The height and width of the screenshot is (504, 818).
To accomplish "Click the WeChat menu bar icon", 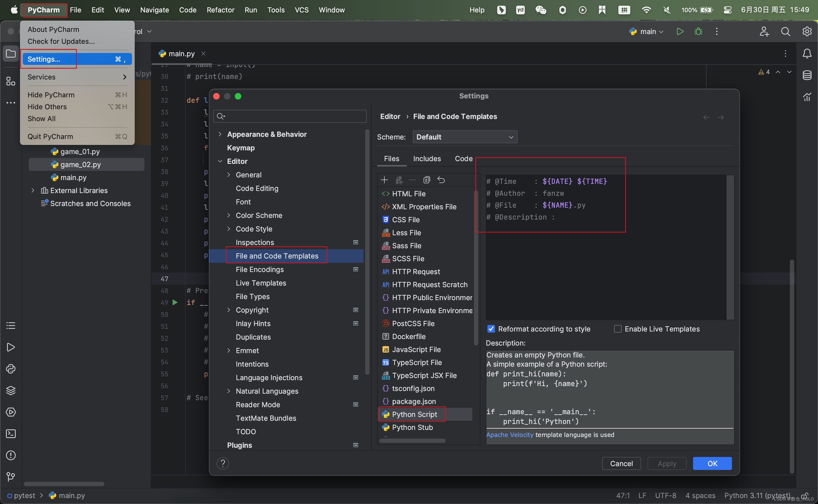I will (x=540, y=10).
